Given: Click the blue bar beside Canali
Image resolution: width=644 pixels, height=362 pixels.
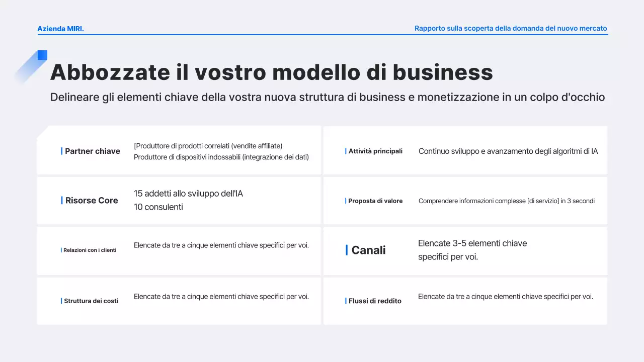Looking at the screenshot, I should click(x=347, y=250).
